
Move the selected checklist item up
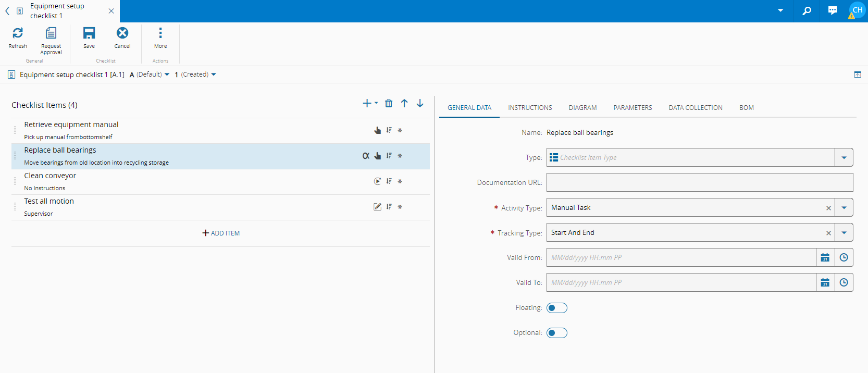point(404,103)
